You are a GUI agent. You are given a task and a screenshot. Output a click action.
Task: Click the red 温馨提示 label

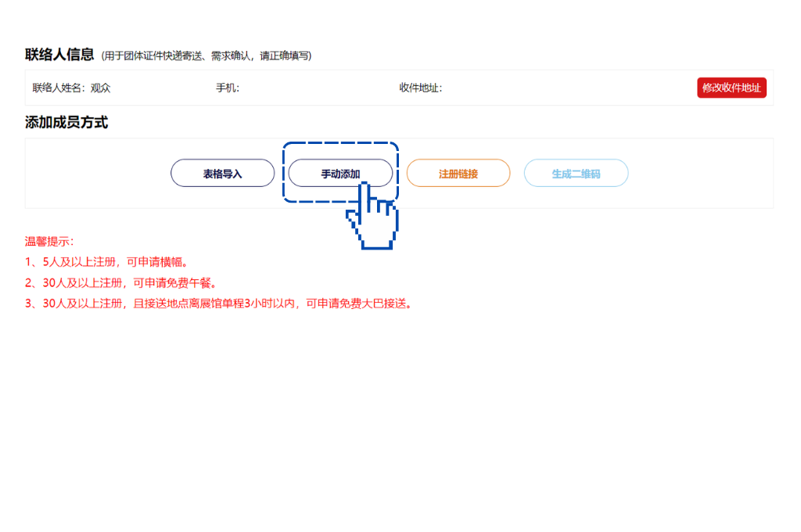tap(49, 242)
